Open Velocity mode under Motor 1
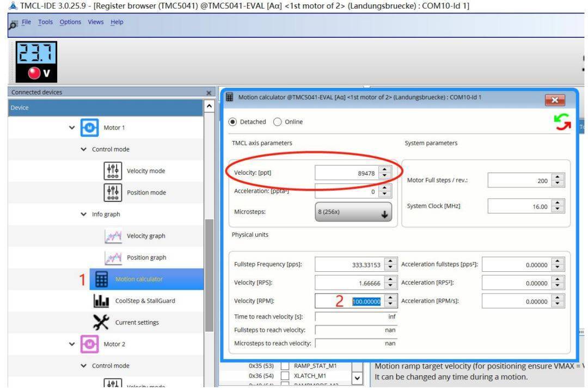 (x=145, y=171)
